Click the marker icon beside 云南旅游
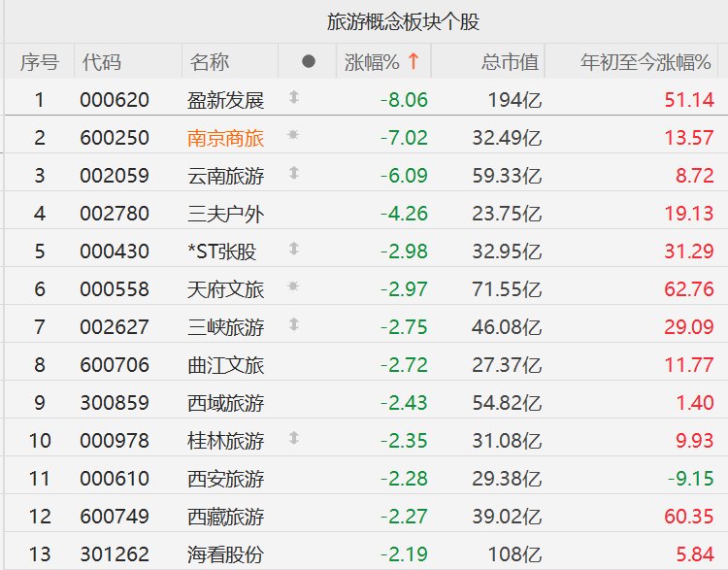728x570 pixels. [x=294, y=175]
